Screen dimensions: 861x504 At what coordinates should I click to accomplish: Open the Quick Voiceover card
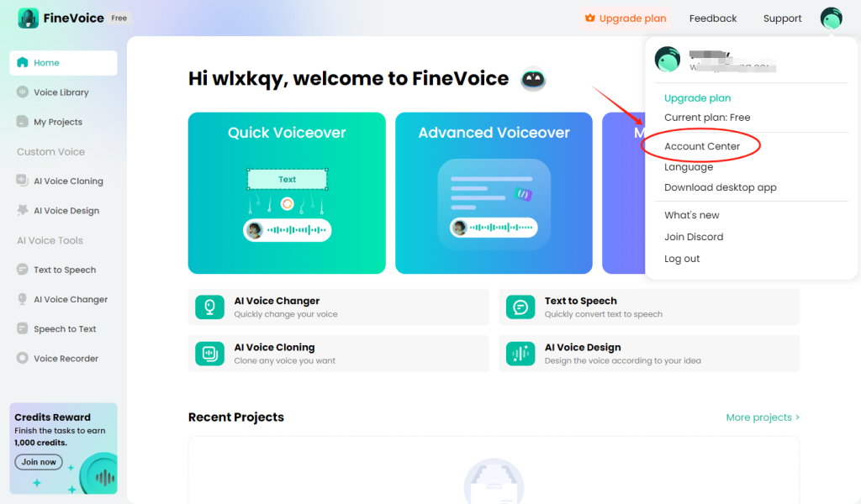(287, 193)
